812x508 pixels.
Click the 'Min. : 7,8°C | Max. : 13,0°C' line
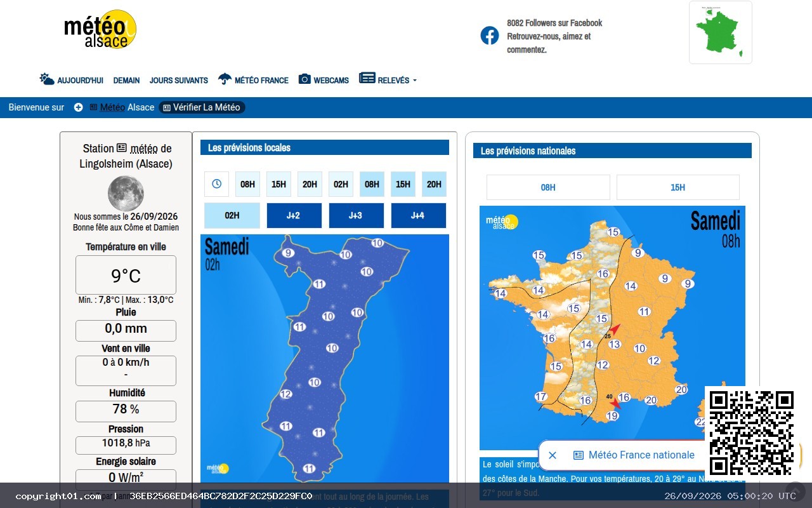(126, 300)
